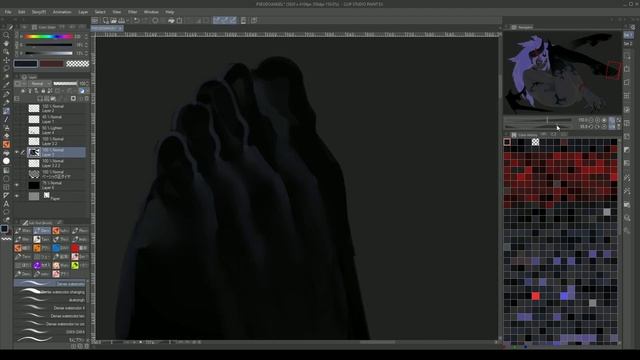Select the 'Dense watercolor 4' brush
The height and width of the screenshot is (360, 640).
pos(50,308)
